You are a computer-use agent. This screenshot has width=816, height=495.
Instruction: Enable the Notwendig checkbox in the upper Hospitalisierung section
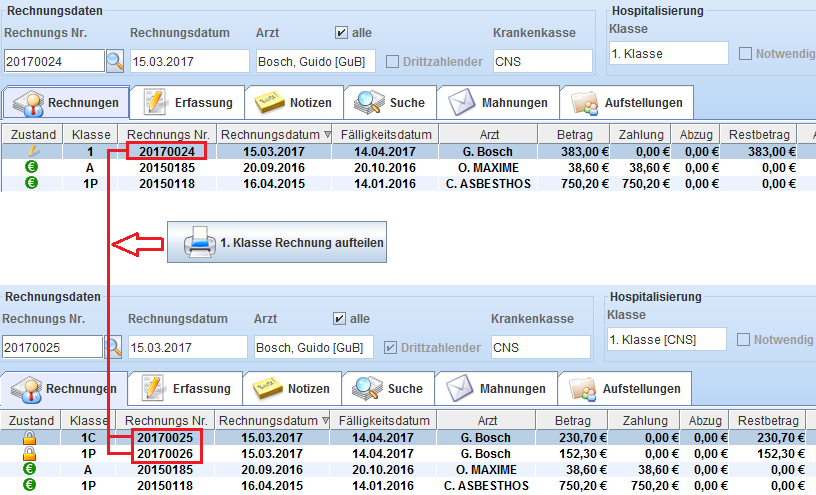click(x=746, y=54)
